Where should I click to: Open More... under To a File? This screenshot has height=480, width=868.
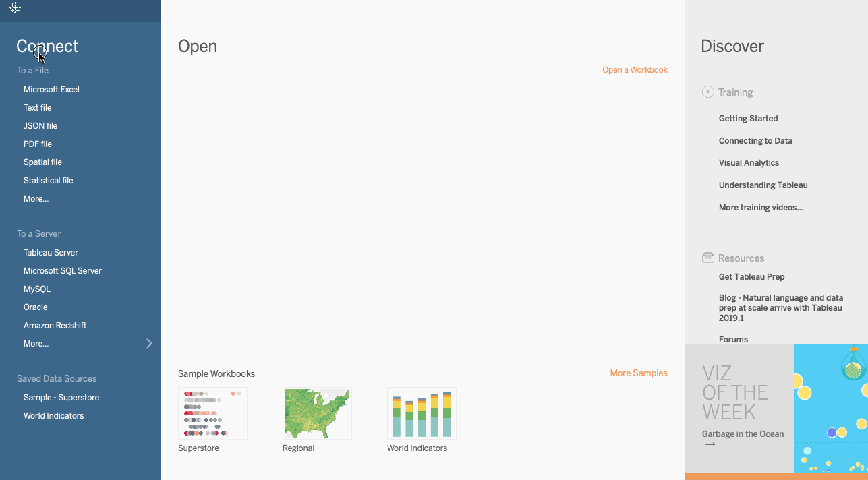tap(36, 198)
